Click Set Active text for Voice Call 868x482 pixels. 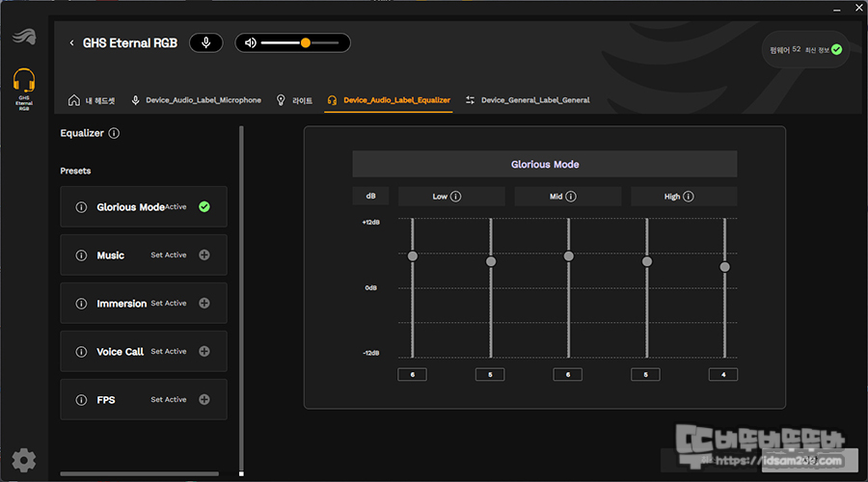point(169,352)
